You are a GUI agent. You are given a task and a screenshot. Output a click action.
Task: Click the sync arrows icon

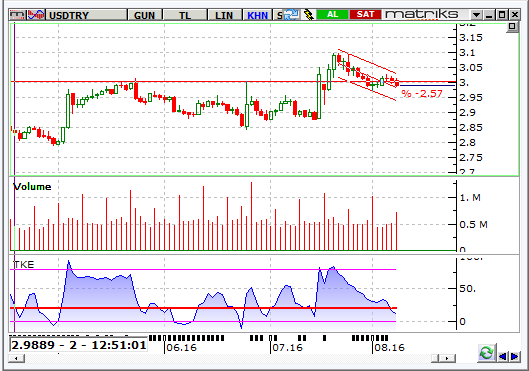(x=291, y=15)
